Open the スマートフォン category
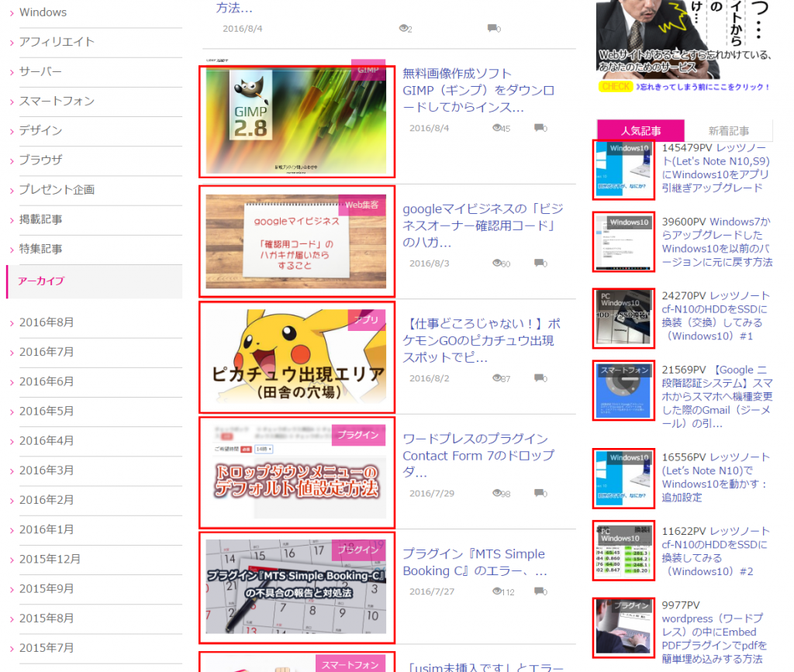Image resolution: width=794 pixels, height=672 pixels. (x=57, y=102)
